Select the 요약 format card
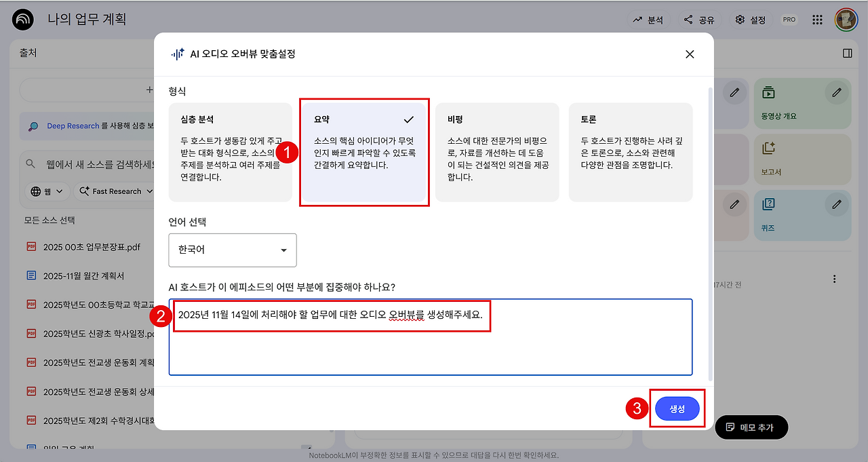The image size is (868, 462). coord(364,152)
